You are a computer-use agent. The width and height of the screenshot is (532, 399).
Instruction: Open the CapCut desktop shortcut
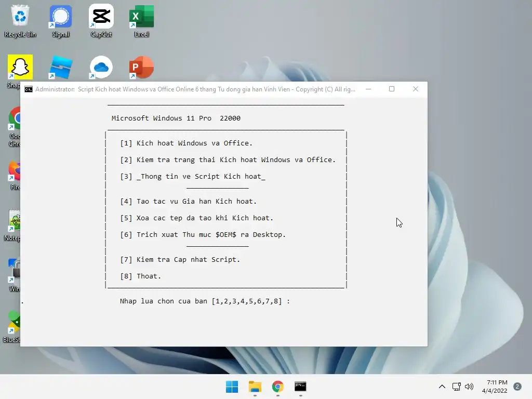(101, 20)
